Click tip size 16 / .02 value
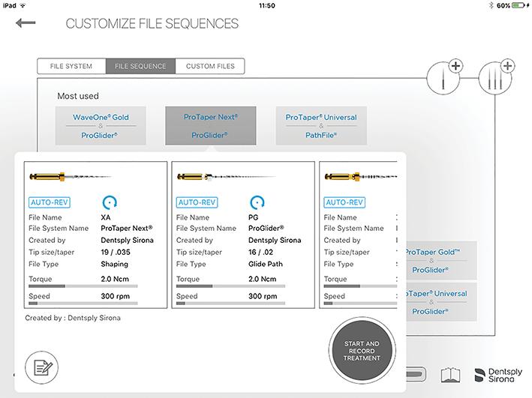This screenshot has width=532, height=398. (x=260, y=253)
